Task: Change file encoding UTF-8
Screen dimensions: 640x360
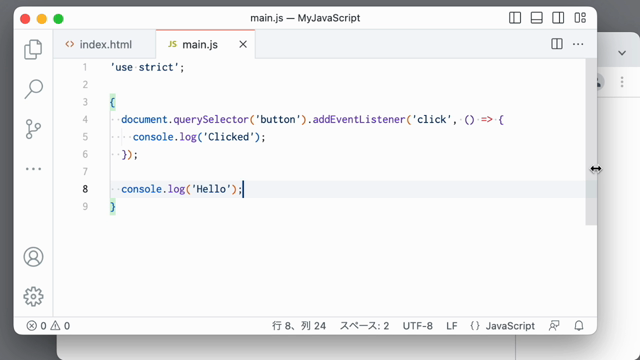Action: (x=418, y=326)
